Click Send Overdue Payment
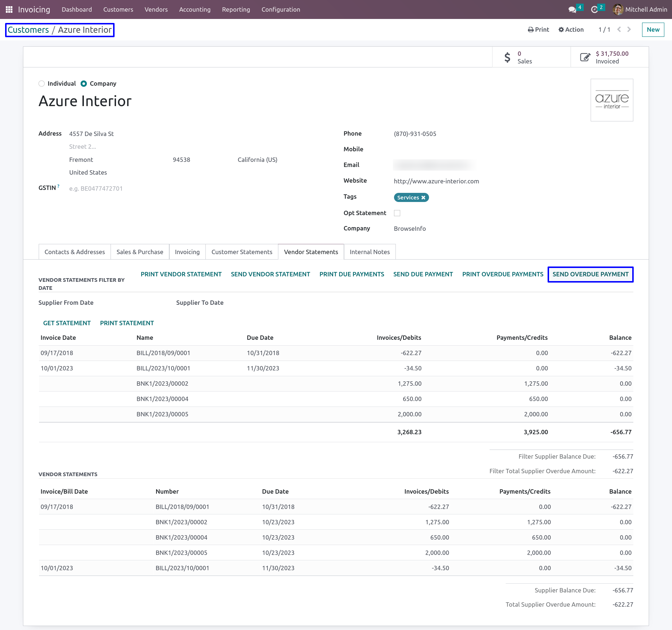This screenshot has width=672, height=630. [591, 274]
